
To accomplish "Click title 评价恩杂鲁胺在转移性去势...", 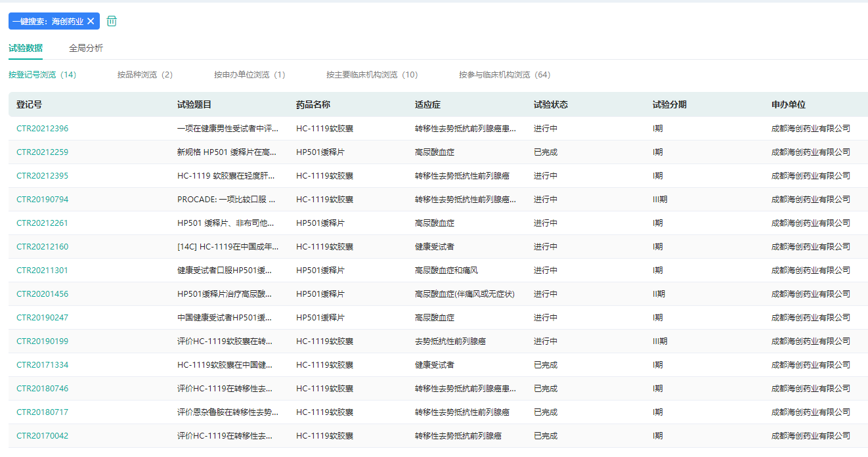I will [x=228, y=412].
